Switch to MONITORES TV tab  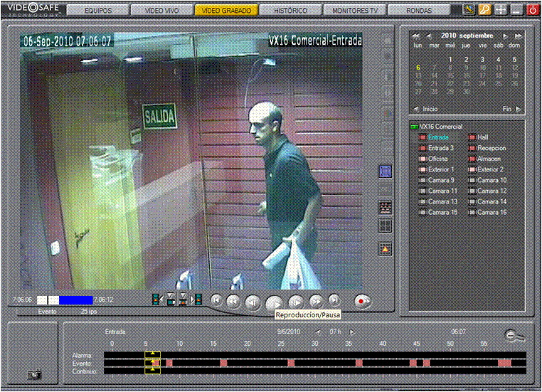click(x=355, y=11)
